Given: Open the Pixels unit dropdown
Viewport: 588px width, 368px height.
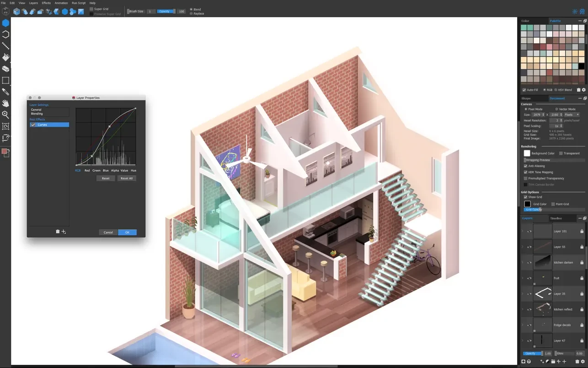Looking at the screenshot, I should 572,114.
